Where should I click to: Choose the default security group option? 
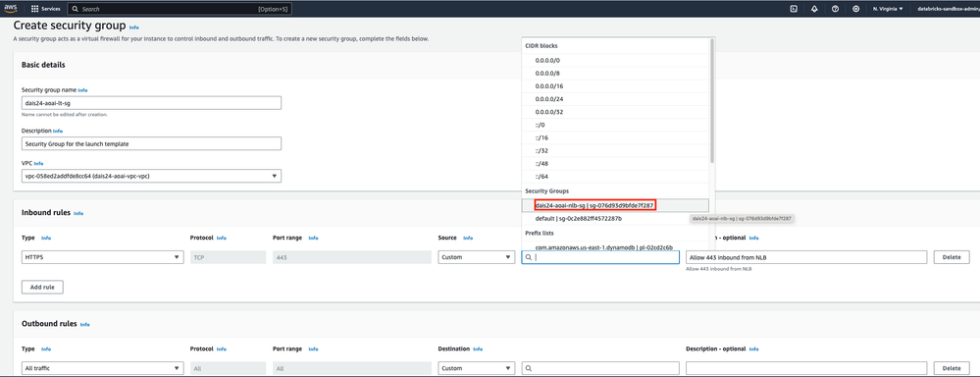(616, 219)
